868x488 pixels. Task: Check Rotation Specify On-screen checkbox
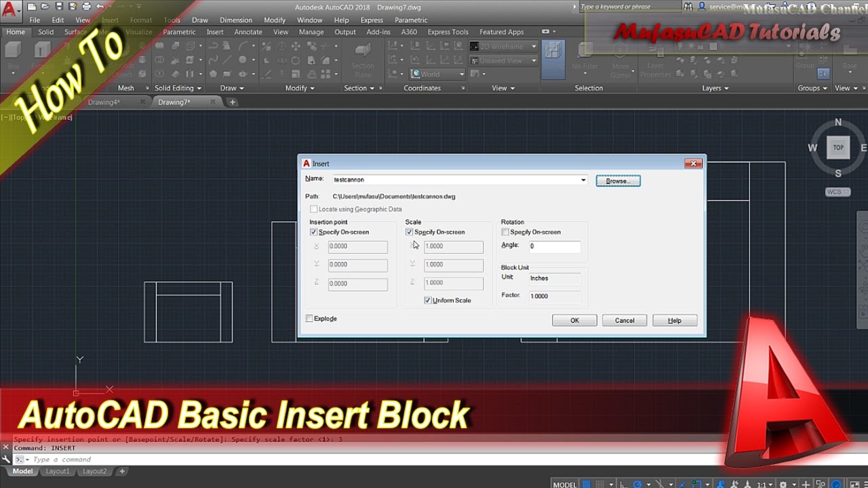click(505, 232)
